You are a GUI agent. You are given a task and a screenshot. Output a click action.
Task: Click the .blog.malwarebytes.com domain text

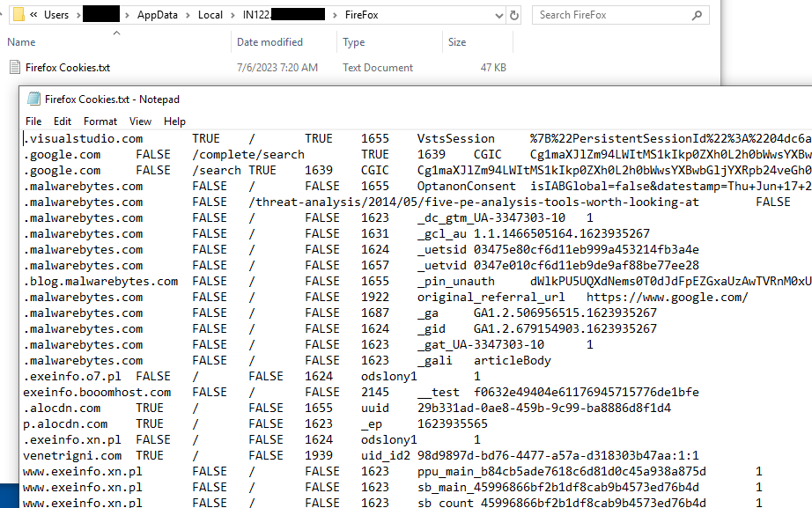[100, 282]
